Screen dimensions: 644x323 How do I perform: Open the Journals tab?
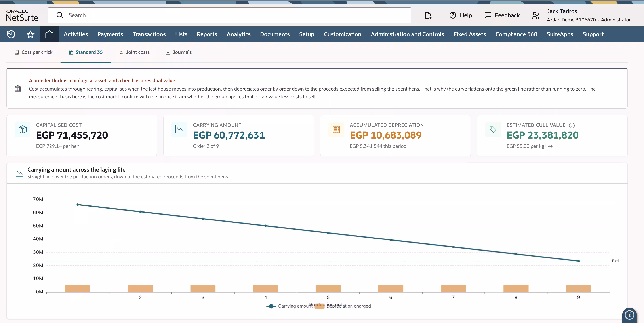click(179, 52)
